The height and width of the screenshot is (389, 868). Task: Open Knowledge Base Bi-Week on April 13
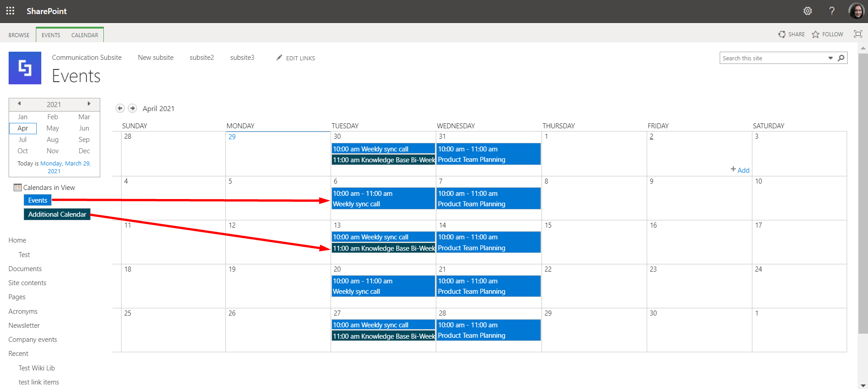point(383,248)
